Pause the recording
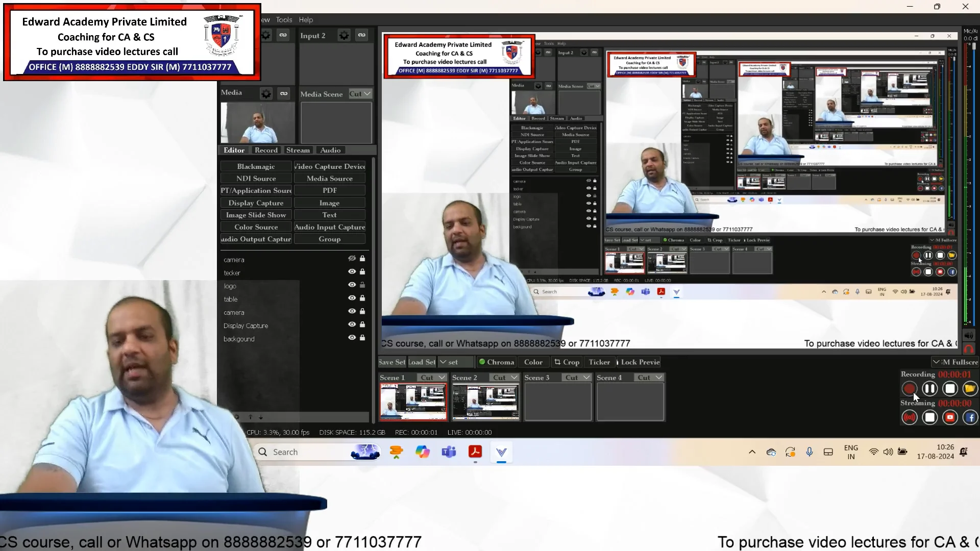The height and width of the screenshot is (551, 980). tap(929, 389)
